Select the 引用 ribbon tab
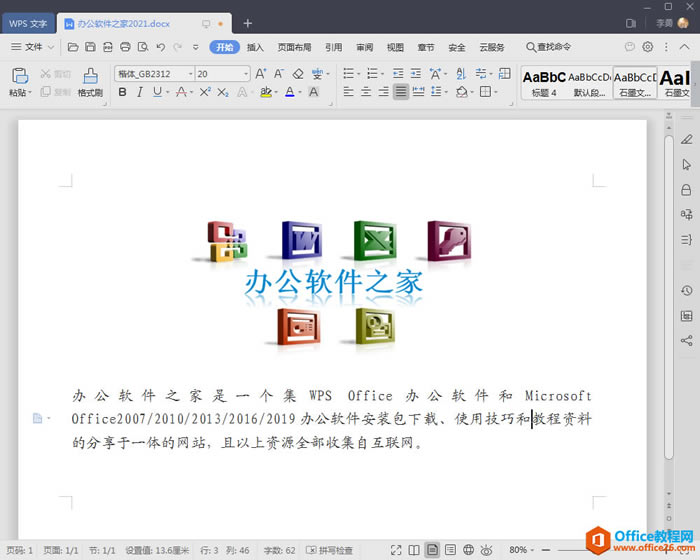This screenshot has height=560, width=700. 333,47
